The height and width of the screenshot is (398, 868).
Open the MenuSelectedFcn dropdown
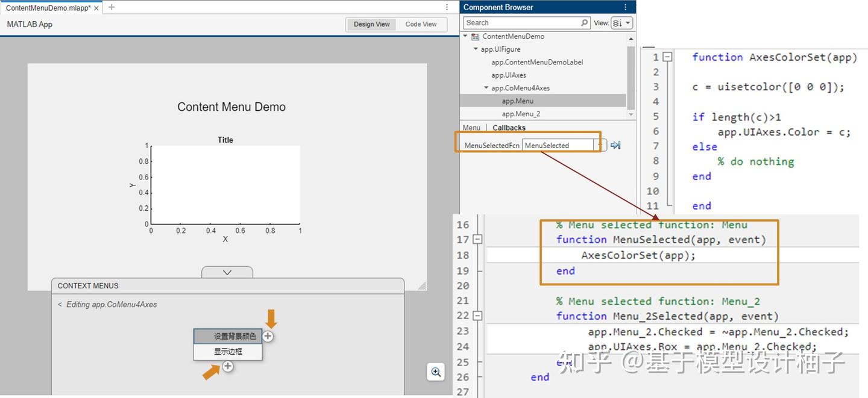(x=600, y=145)
